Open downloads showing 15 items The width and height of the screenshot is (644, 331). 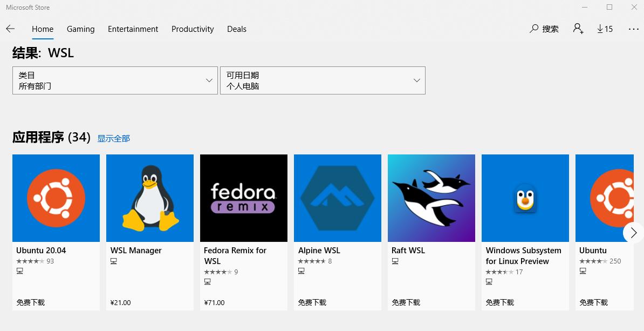(605, 29)
